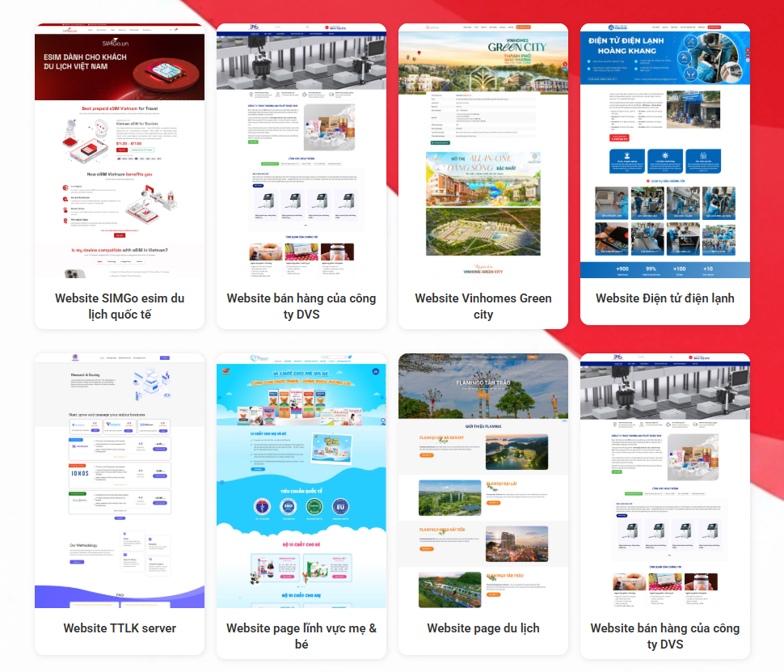Click the tools icon on Hoàng Khang banner
784x672 pixels.
click(690, 41)
